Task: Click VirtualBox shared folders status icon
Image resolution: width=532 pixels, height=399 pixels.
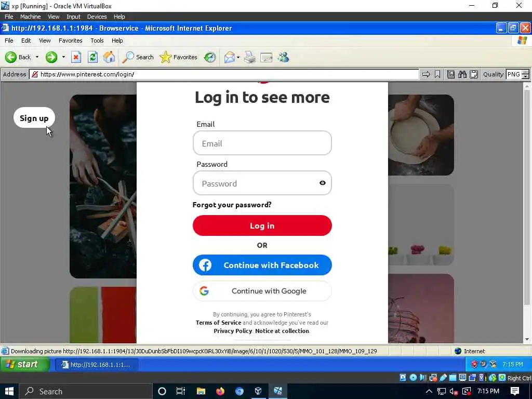Action: 453,378
